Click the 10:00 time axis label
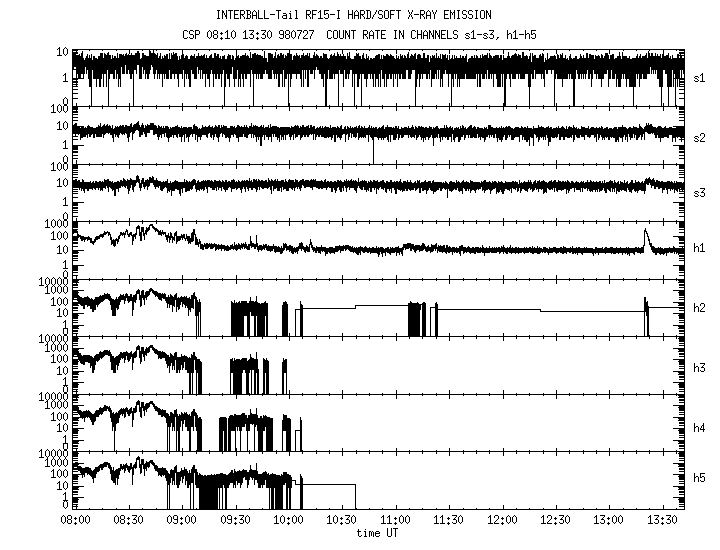This screenshot has width=720, height=550. click(x=288, y=520)
